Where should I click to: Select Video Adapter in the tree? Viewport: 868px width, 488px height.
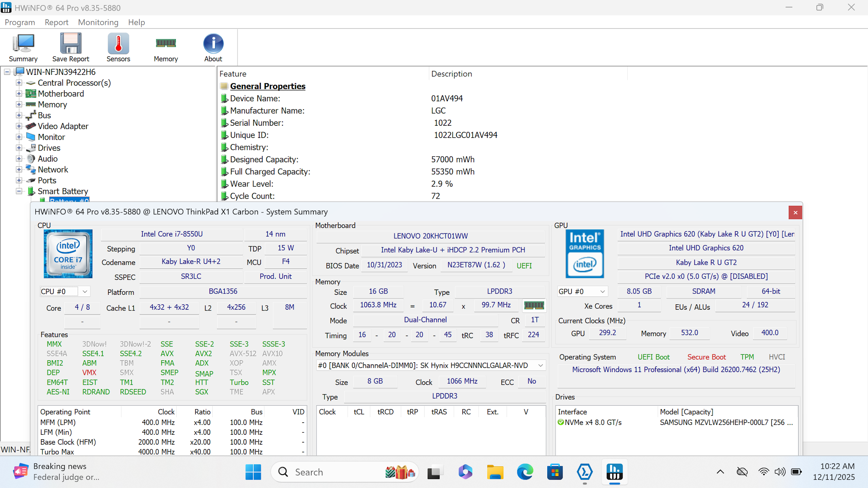63,126
